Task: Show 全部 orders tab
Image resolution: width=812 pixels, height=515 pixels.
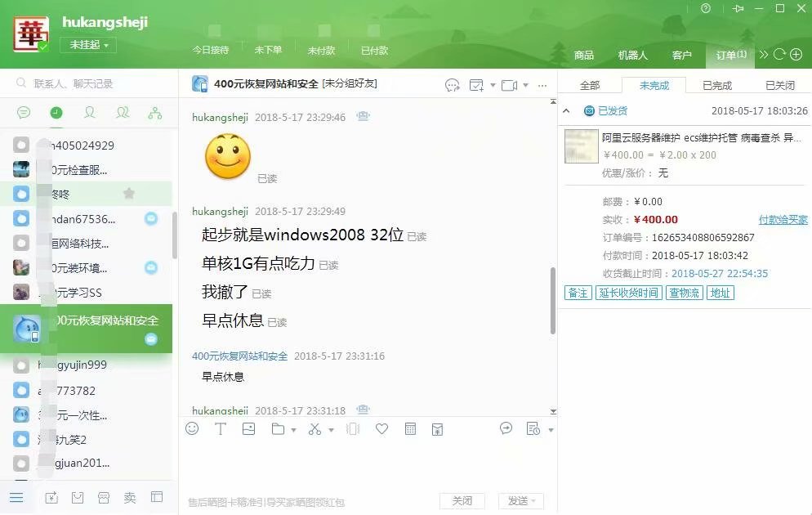Action: pyautogui.click(x=589, y=86)
